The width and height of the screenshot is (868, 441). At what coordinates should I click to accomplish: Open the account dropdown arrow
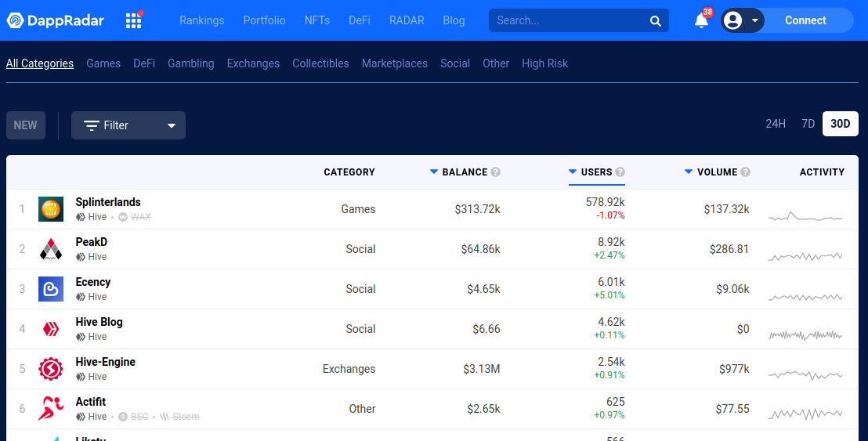point(755,20)
